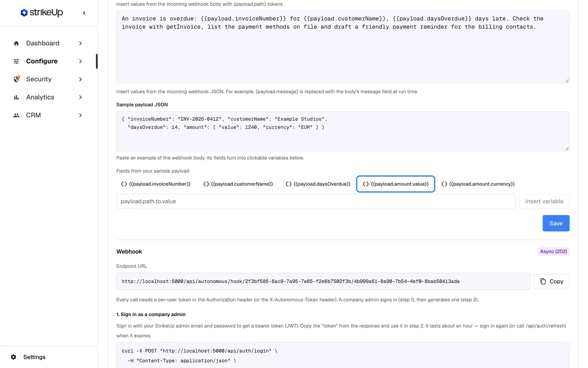588x368 pixels.
Task: Expand the CRM menu arrow
Action: pyautogui.click(x=80, y=115)
